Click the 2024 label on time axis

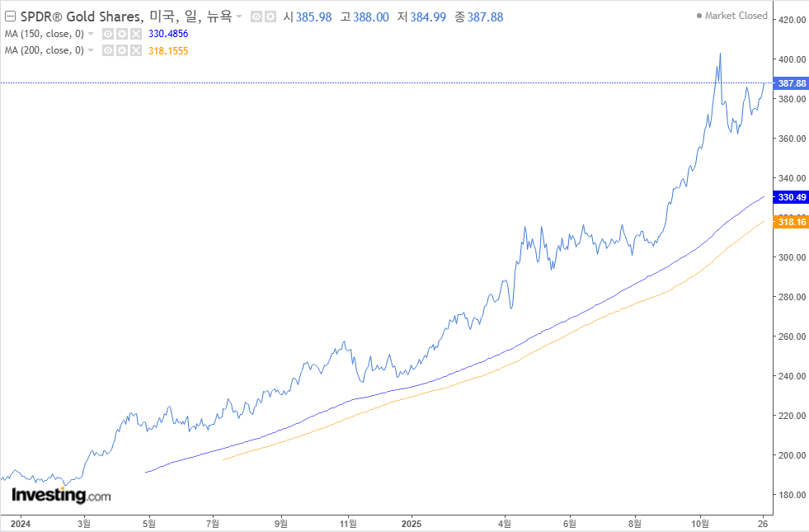coord(21,524)
